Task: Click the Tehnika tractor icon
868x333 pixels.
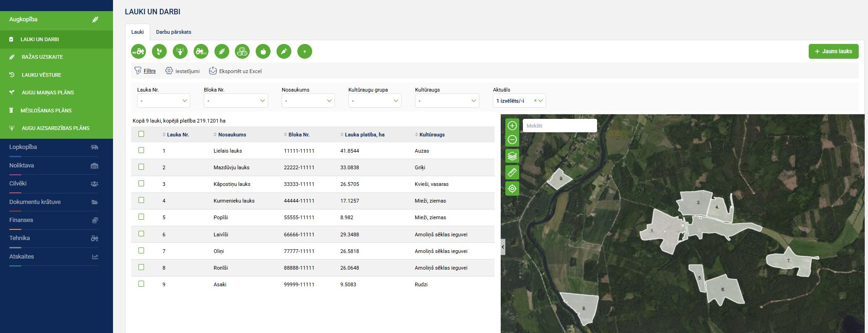Action: pyautogui.click(x=94, y=238)
